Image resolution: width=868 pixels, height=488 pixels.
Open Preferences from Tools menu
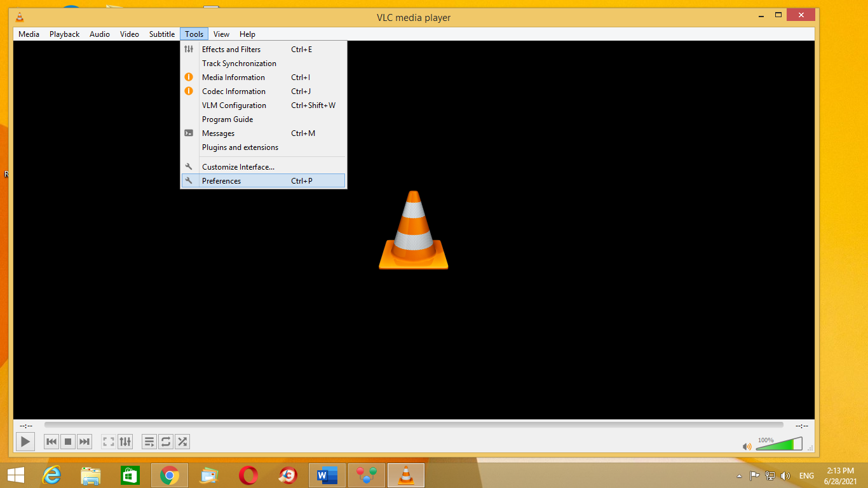[x=264, y=181]
